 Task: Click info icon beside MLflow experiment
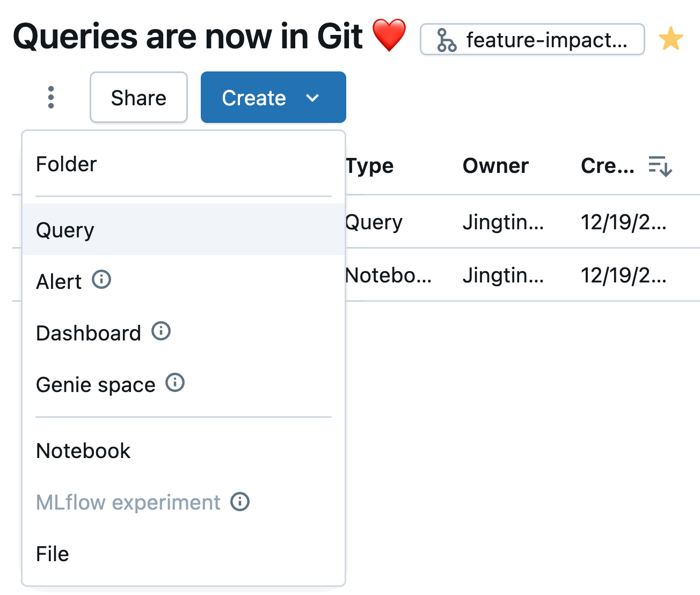240,502
